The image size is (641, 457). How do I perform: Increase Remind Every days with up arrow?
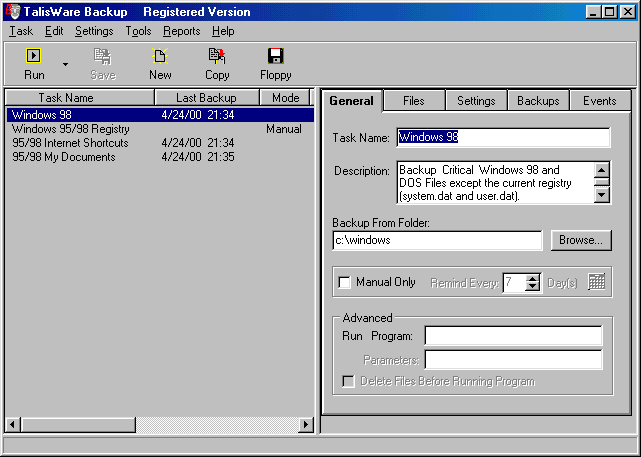[532, 278]
